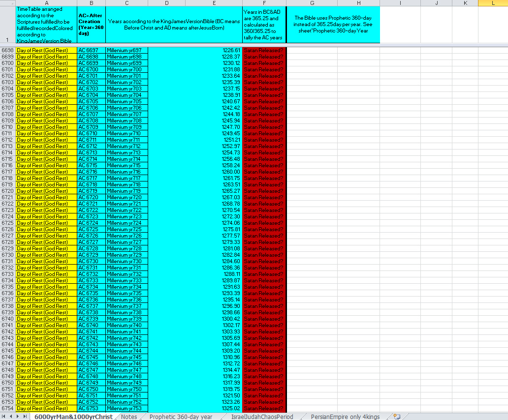
Task: Select column I by its header
Action: click(x=400, y=3)
